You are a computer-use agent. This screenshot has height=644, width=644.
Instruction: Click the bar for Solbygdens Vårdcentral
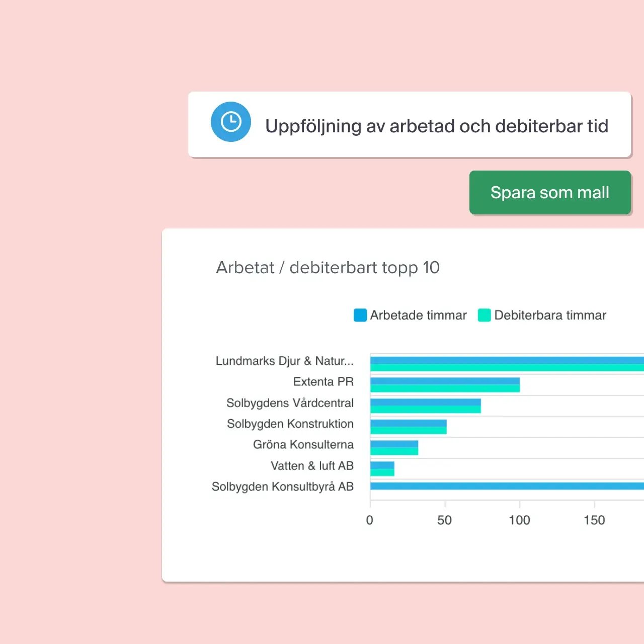pyautogui.click(x=425, y=406)
